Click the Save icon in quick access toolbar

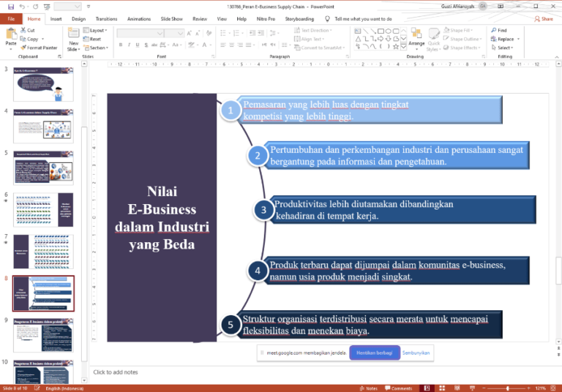coord(11,7)
